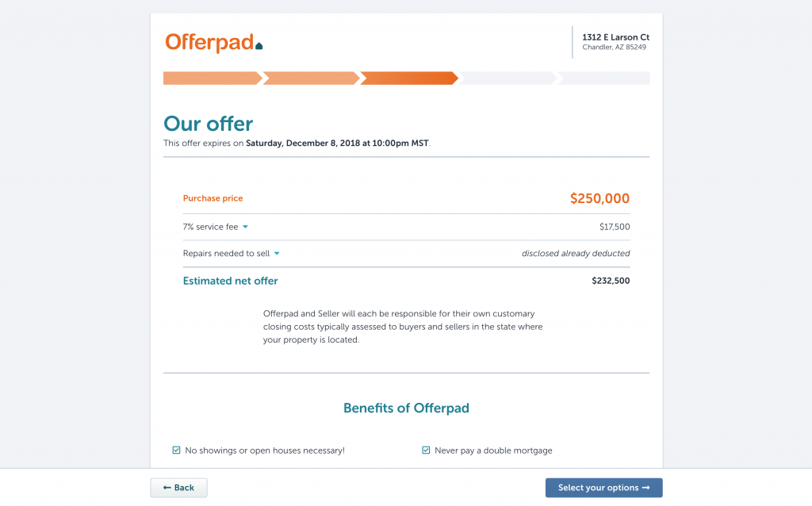
Task: Click the Offerpad logo
Action: [x=214, y=43]
